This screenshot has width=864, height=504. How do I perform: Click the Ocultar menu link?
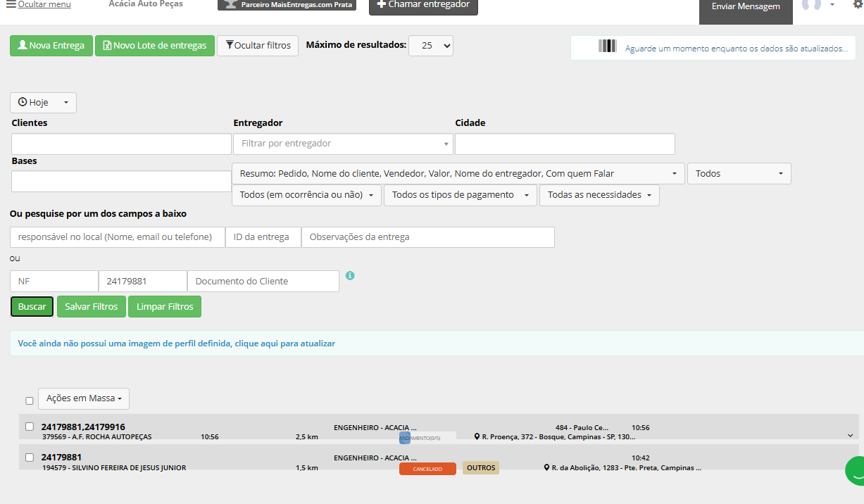pos(44,4)
